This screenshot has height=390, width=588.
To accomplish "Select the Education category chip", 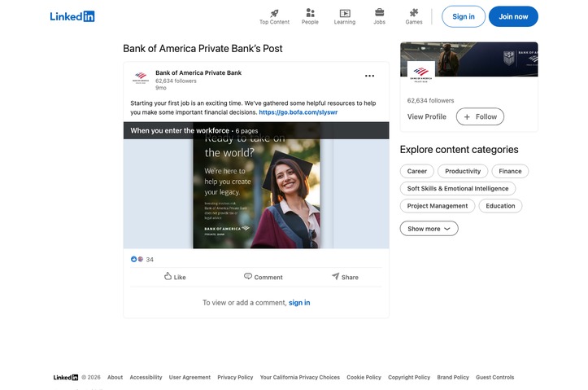I will [500, 206].
